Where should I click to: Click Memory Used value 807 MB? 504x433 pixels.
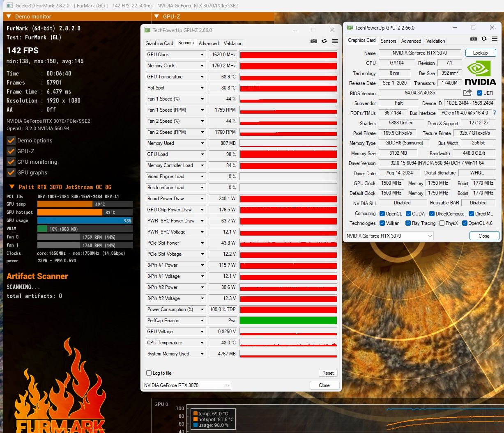pyautogui.click(x=223, y=143)
